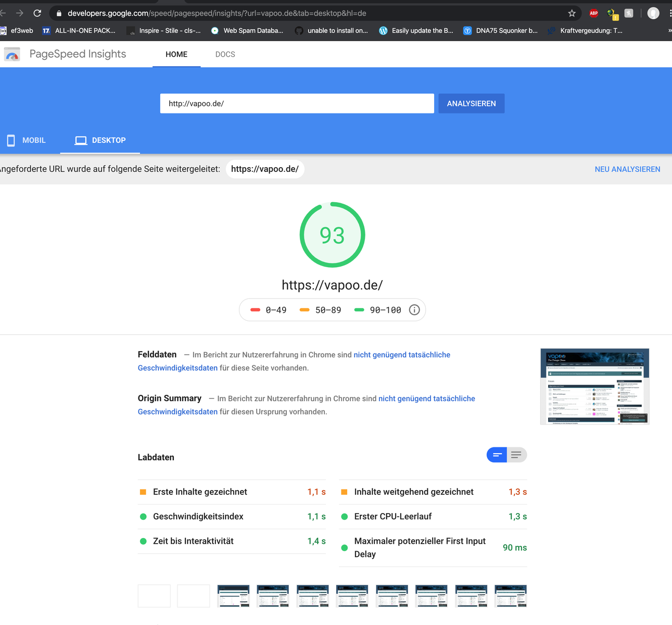Click the green 93 score gauge
This screenshot has width=672, height=625.
(332, 235)
